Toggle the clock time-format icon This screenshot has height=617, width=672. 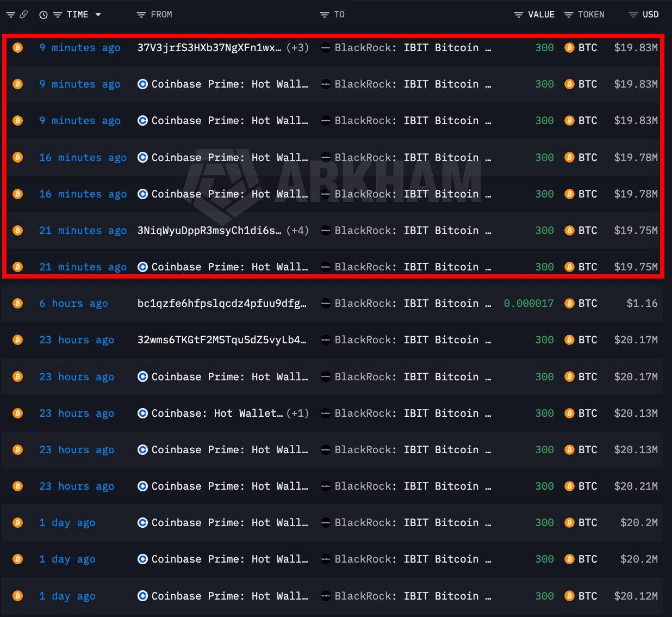[x=43, y=15]
